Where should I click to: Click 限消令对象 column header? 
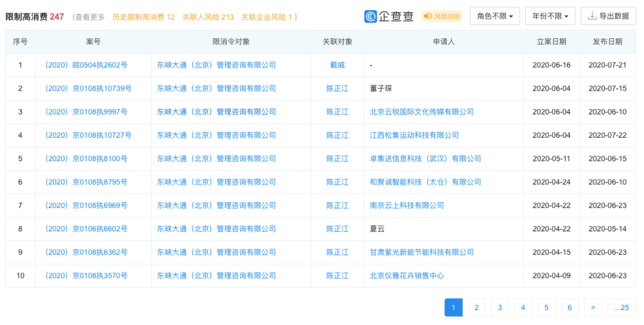click(x=231, y=42)
